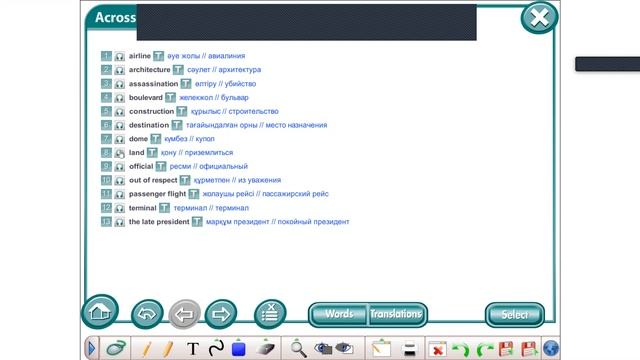640x360 pixels.
Task: Play audio for out of respect
Action: point(119,181)
